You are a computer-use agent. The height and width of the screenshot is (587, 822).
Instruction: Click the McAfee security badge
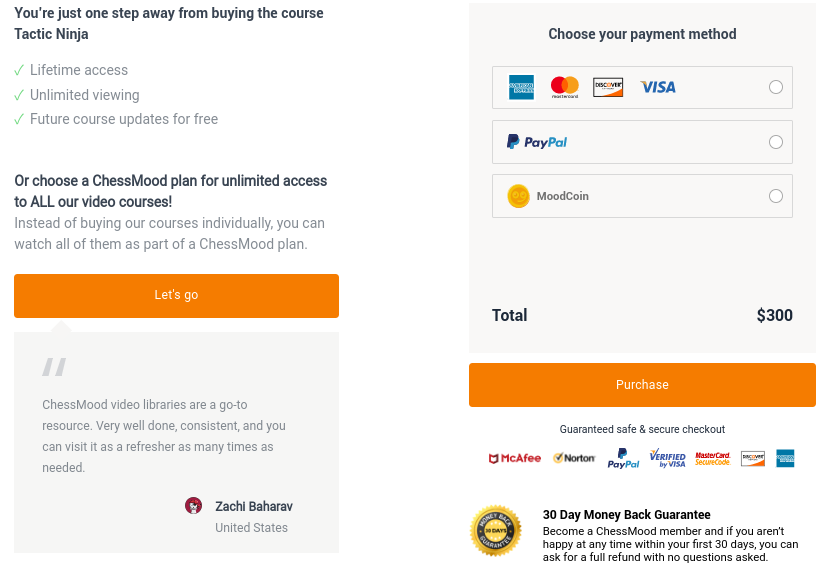(515, 459)
